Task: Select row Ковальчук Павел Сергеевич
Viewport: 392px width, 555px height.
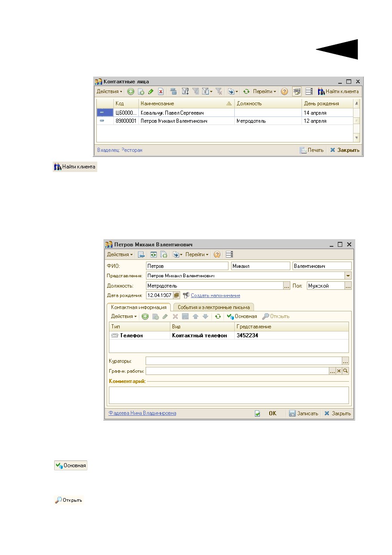Action: 224,113
